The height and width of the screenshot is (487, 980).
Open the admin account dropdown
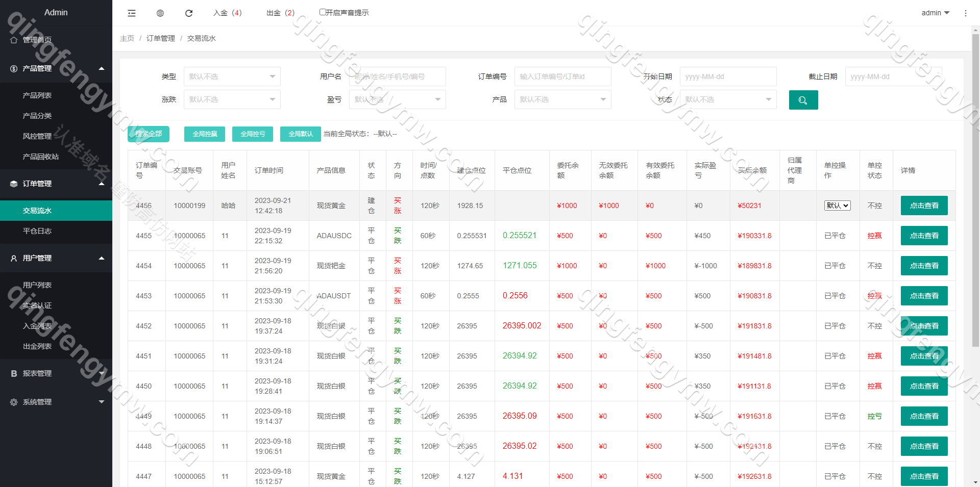pos(935,13)
